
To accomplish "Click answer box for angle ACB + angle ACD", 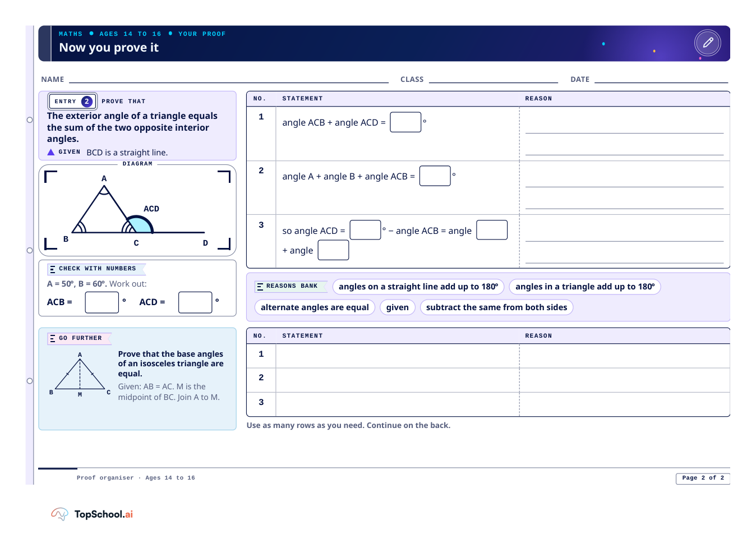I will tap(405, 122).
